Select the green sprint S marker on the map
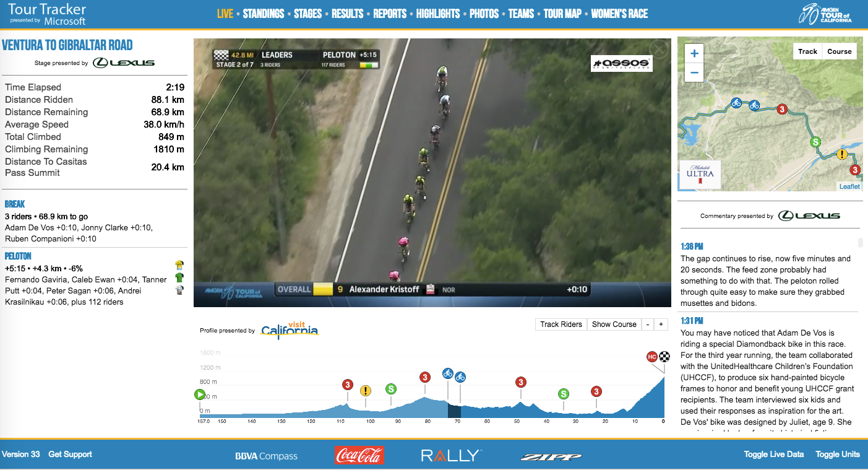Image resolution: width=868 pixels, height=470 pixels. coord(816,142)
